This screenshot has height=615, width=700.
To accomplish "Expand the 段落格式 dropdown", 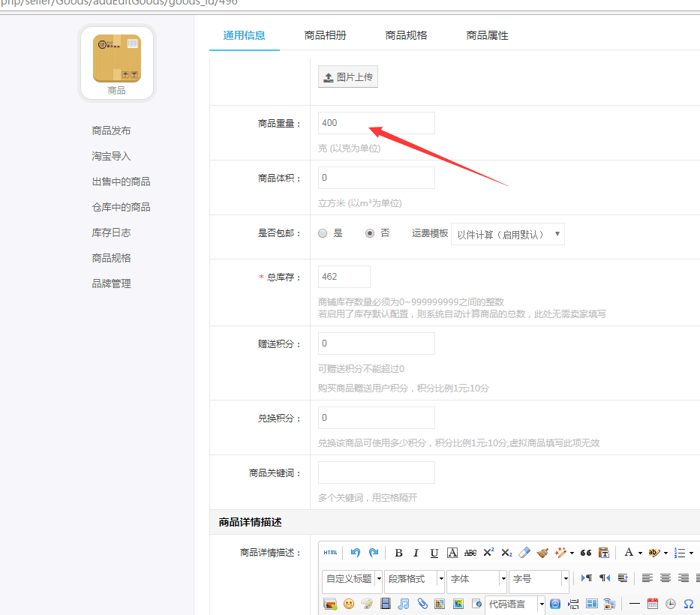I will pyautogui.click(x=414, y=579).
